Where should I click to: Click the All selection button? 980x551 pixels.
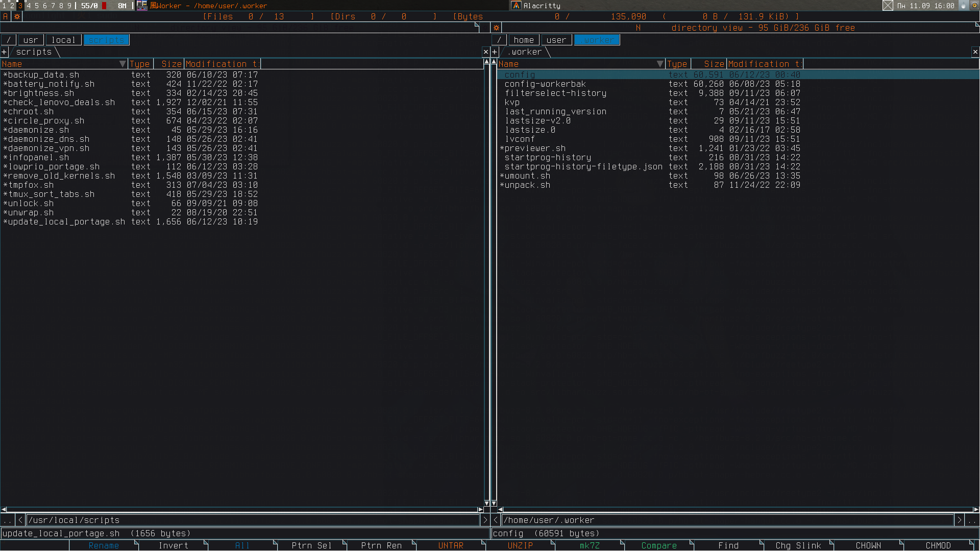point(243,545)
